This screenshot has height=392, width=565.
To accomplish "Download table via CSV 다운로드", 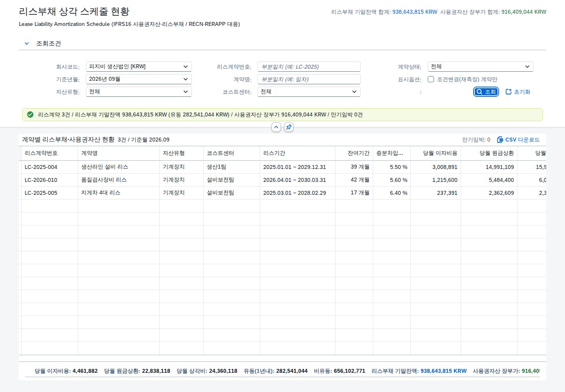I will pyautogui.click(x=518, y=140).
